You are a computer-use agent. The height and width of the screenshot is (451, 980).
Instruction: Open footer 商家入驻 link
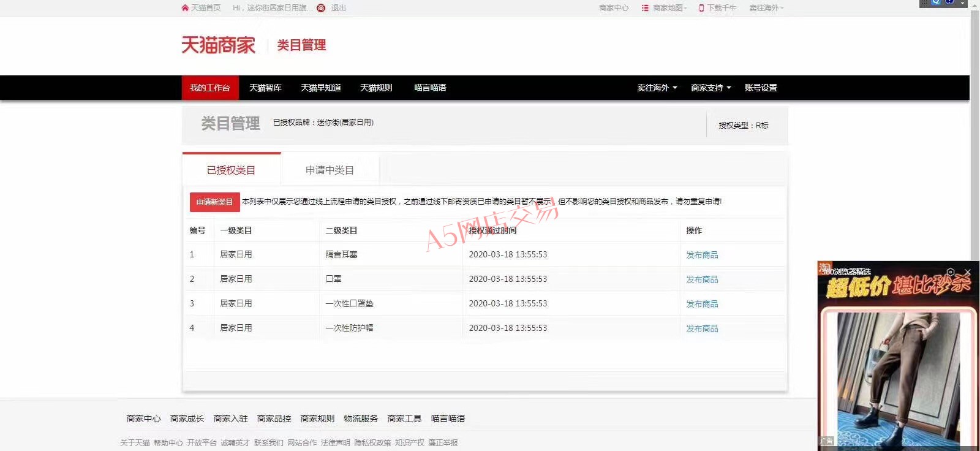click(x=230, y=419)
